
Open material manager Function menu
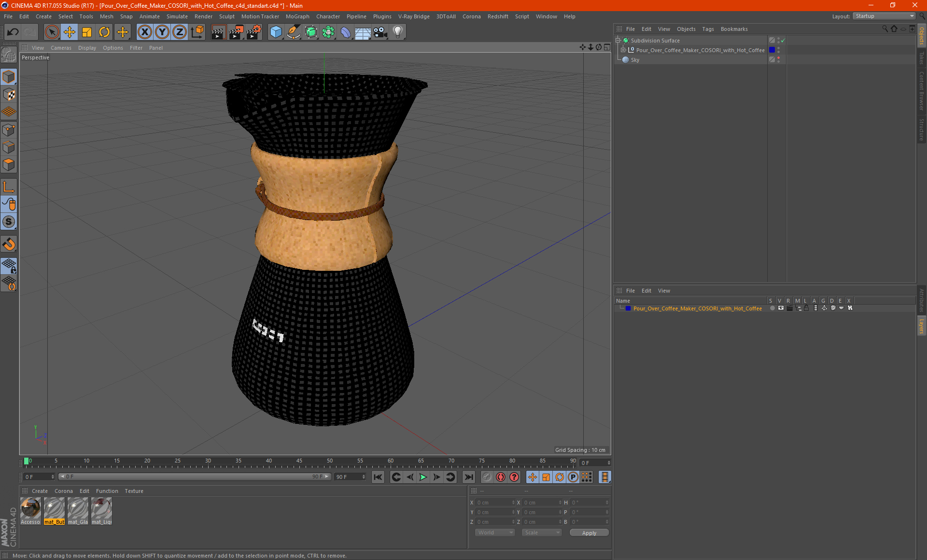pyautogui.click(x=107, y=491)
